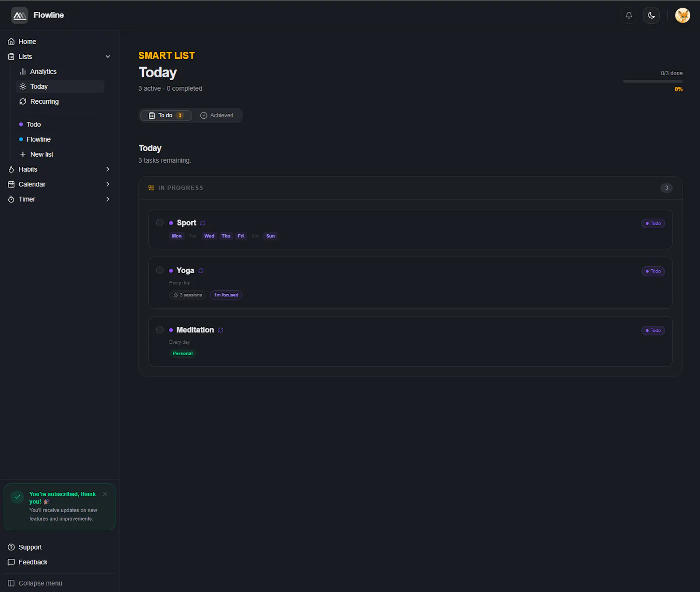Click the In Progress section header icon

[151, 188]
